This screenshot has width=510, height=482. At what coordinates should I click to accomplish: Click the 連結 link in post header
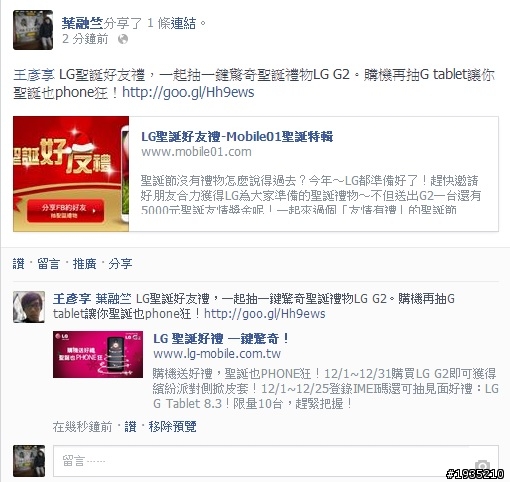183,23
